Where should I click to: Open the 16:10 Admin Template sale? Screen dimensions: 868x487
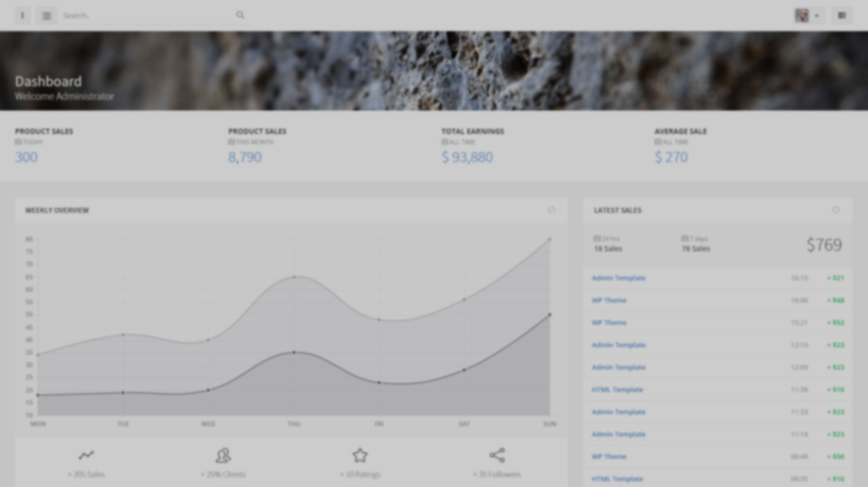(618, 278)
